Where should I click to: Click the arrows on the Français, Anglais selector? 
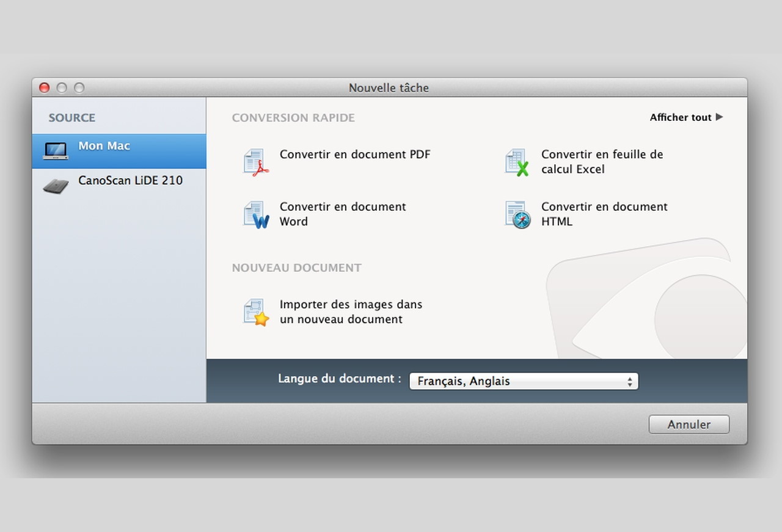[x=629, y=381]
